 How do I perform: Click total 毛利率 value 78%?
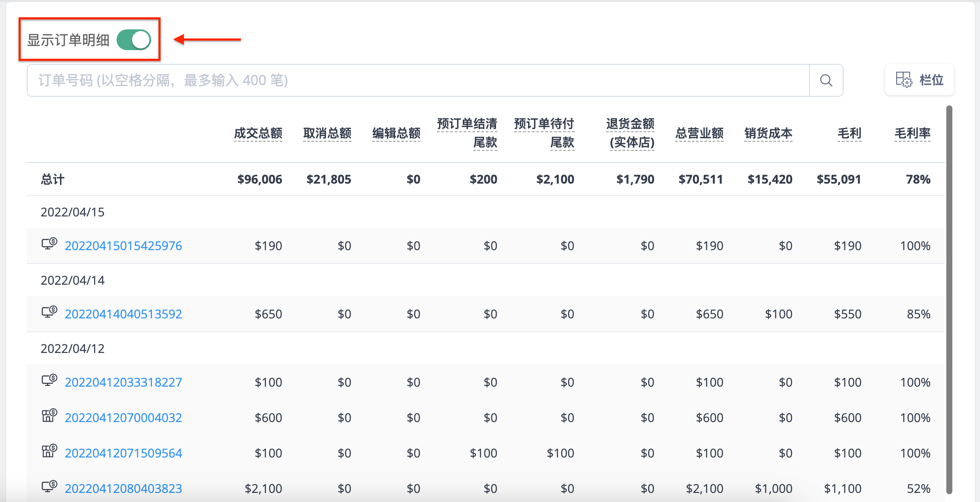coord(918,179)
